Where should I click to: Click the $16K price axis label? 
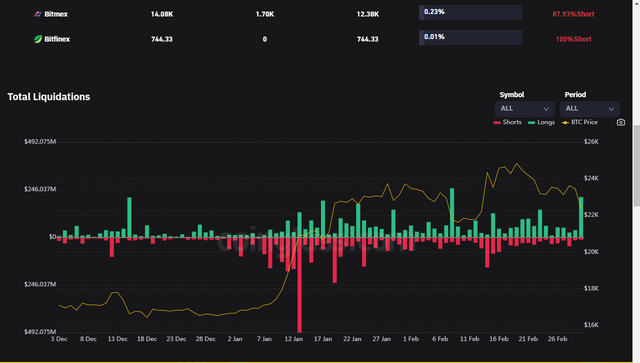coord(591,325)
